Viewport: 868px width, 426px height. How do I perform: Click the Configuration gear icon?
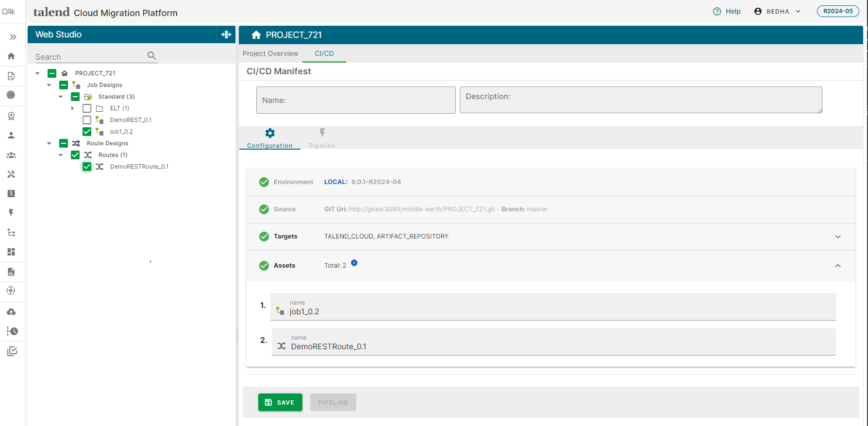coord(270,133)
